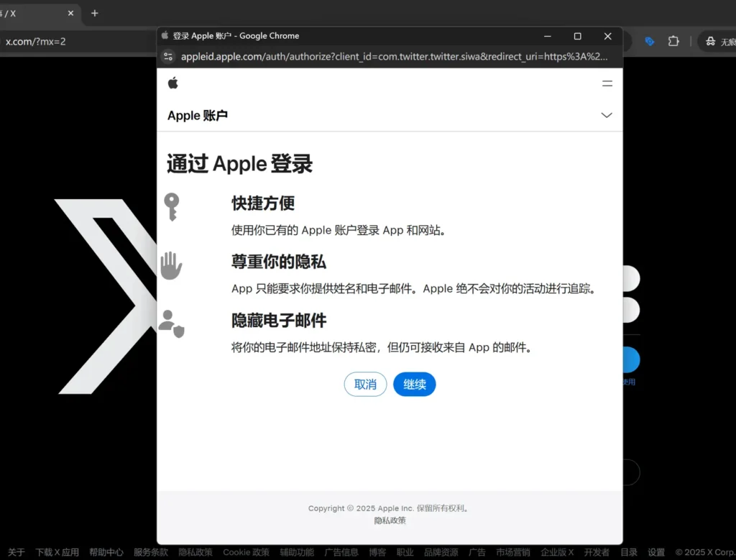736x560 pixels.
Task: Click the Apple 账户 title text
Action: coord(198,116)
